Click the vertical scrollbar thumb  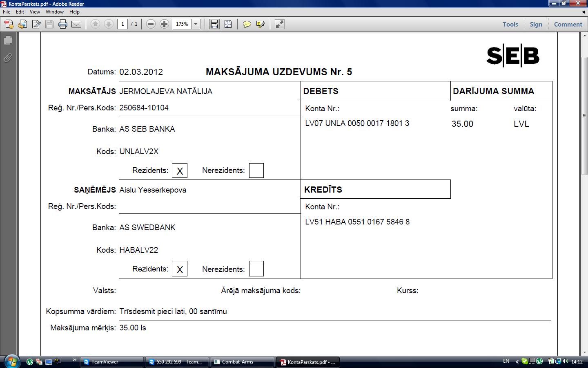[584, 117]
